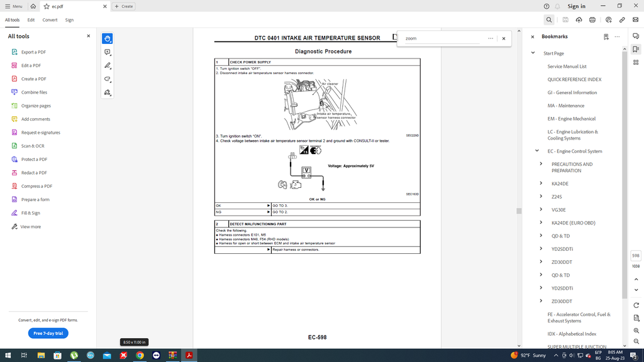The width and height of the screenshot is (644, 362).
Task: Click the Create new tab button
Action: (124, 6)
